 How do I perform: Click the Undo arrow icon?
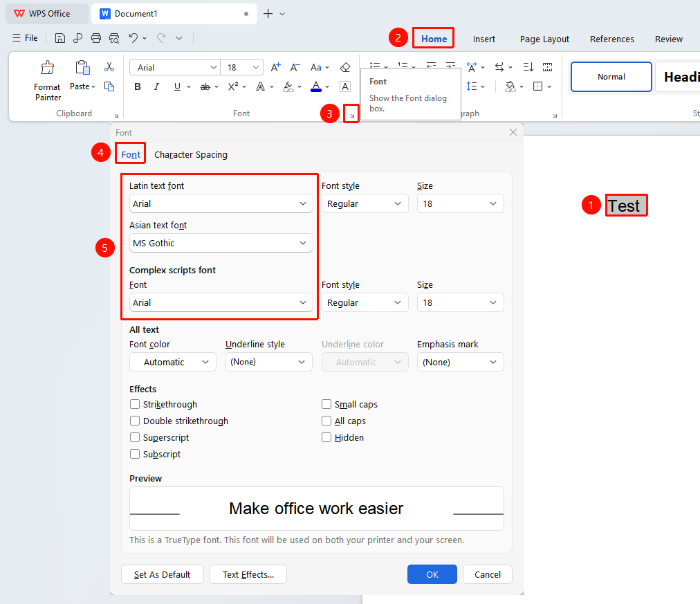(x=133, y=38)
